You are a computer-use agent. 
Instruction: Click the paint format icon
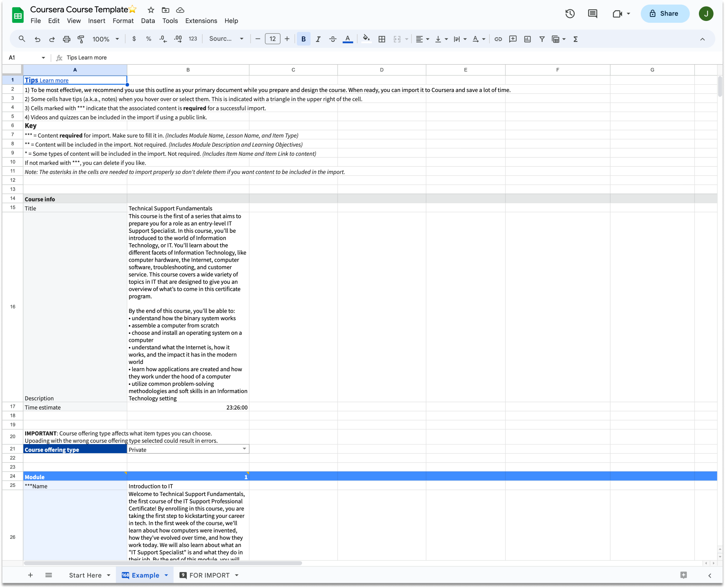point(81,39)
